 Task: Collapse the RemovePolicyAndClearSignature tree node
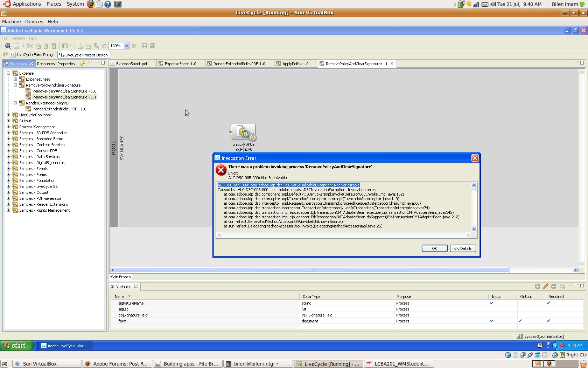coord(15,85)
